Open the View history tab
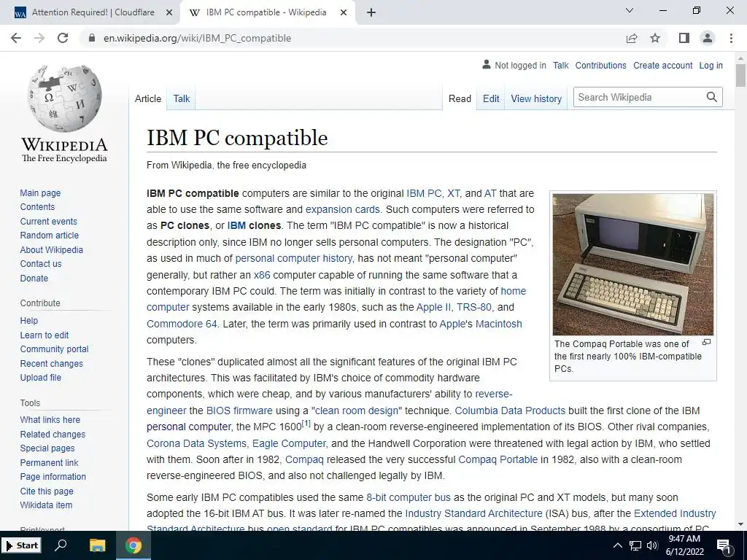Viewport: 747px width, 560px height. coord(536,98)
